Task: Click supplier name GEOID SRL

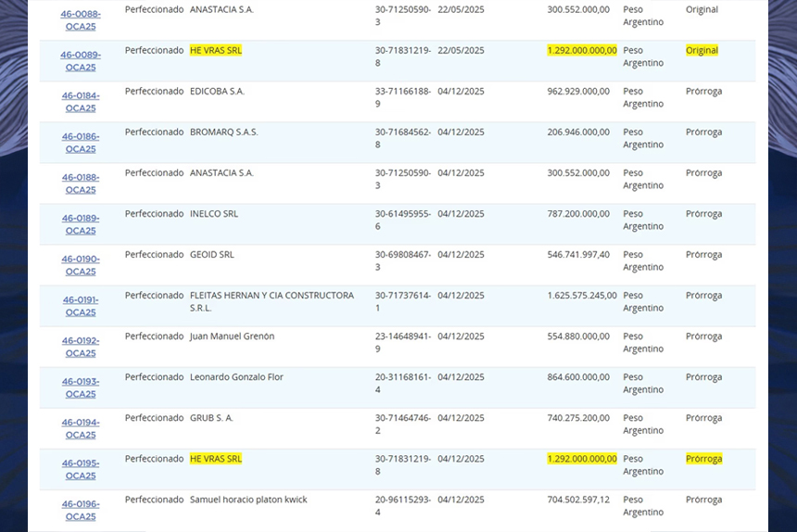Action: pyautogui.click(x=212, y=255)
